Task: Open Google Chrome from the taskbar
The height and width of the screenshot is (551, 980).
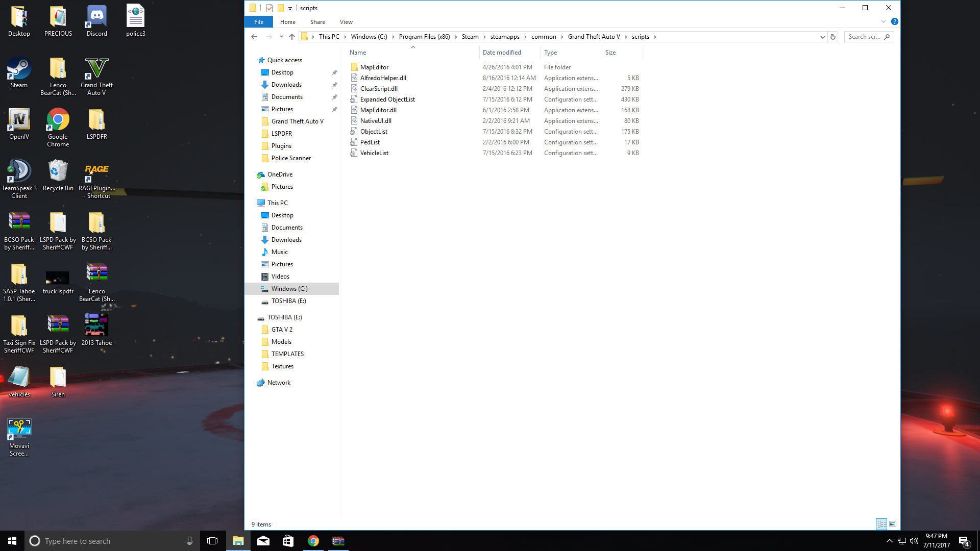Action: tap(313, 541)
